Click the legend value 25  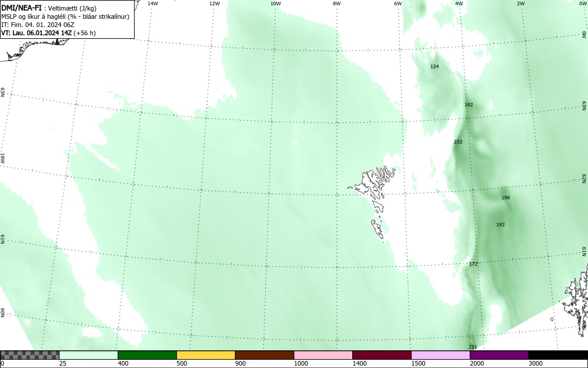pyautogui.click(x=64, y=363)
